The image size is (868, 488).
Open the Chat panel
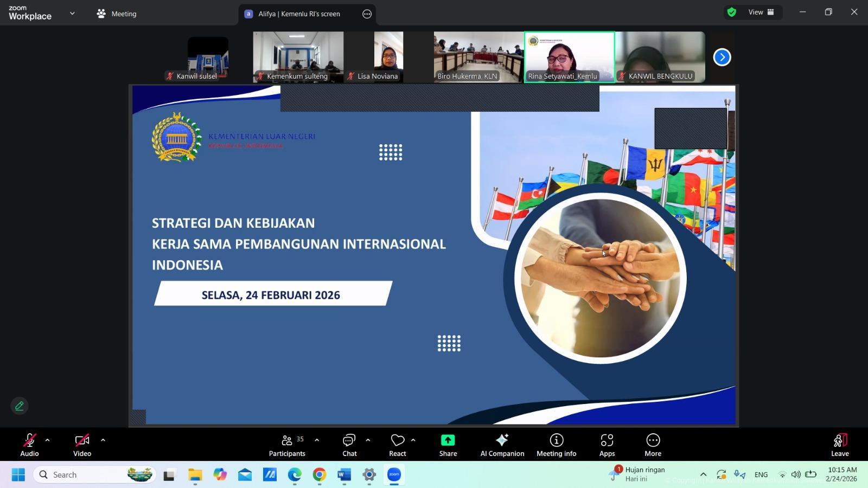point(349,445)
